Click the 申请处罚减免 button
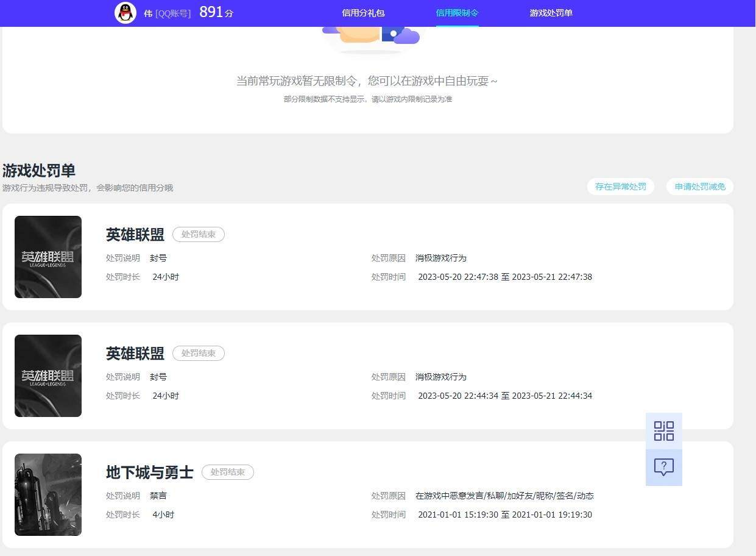The image size is (756, 556). 700,187
